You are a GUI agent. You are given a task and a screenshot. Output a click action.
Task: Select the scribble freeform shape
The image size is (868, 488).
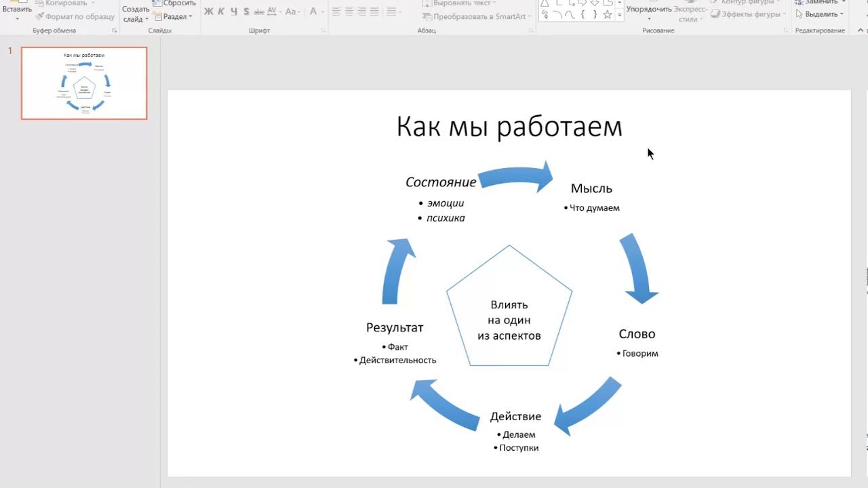pos(545,15)
